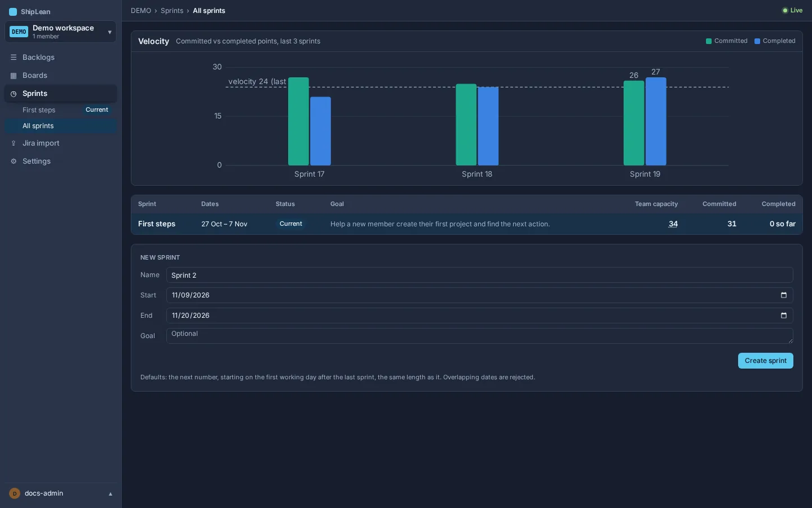812x508 pixels.
Task: Click the Backlogs list icon
Action: point(14,58)
